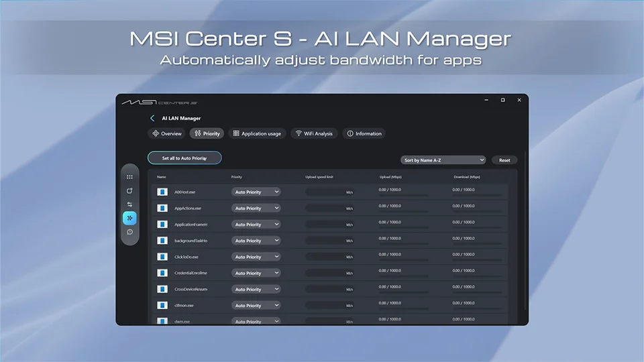The image size is (644, 362).
Task: Click the app icon of CrossDeviceResum row
Action: tap(162, 290)
